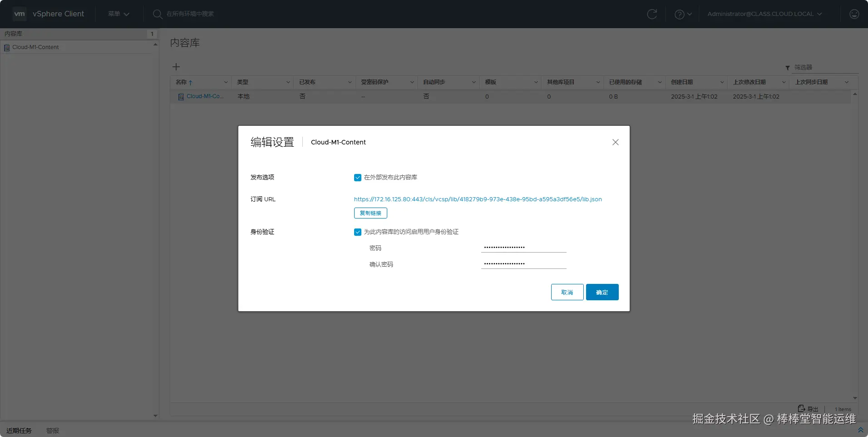Viewport: 868px width, 437px height.
Task: Open the 创建日期 column dropdown chevron
Action: [722, 82]
